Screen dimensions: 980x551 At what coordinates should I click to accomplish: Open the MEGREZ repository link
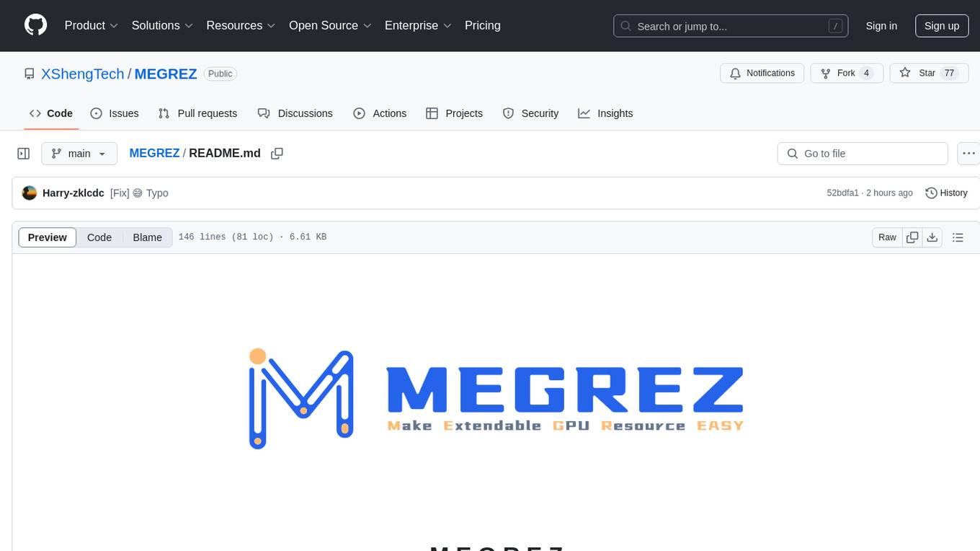click(166, 74)
